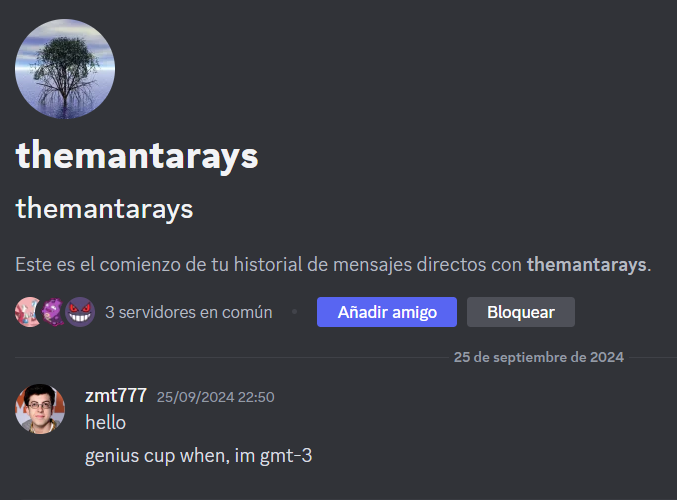Open themantarays' large tree profile avatar
Screen dimensions: 677x500
click(65, 69)
